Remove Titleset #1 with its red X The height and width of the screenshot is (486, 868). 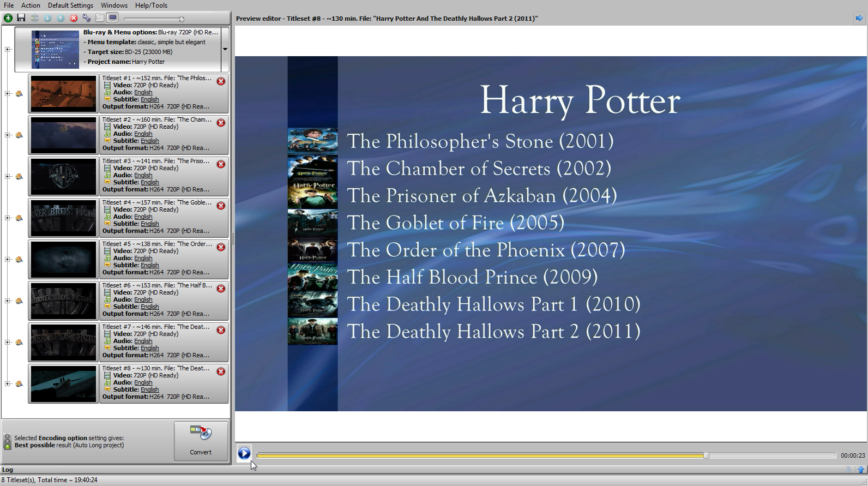pyautogui.click(x=221, y=81)
